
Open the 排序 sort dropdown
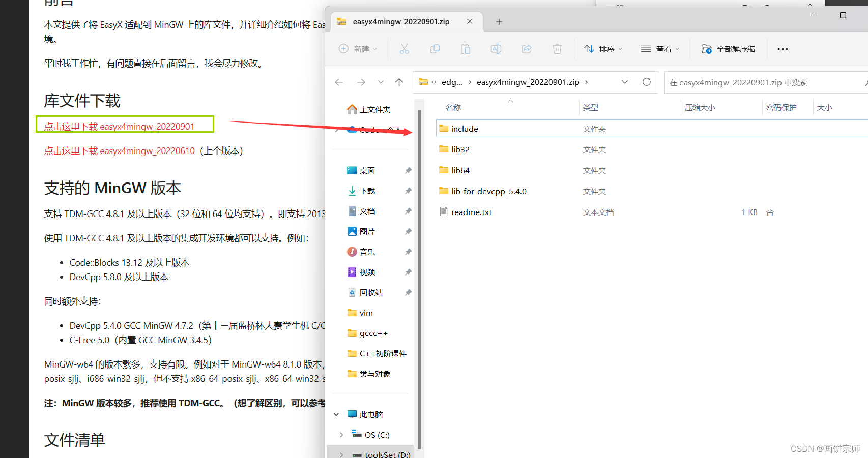[603, 49]
